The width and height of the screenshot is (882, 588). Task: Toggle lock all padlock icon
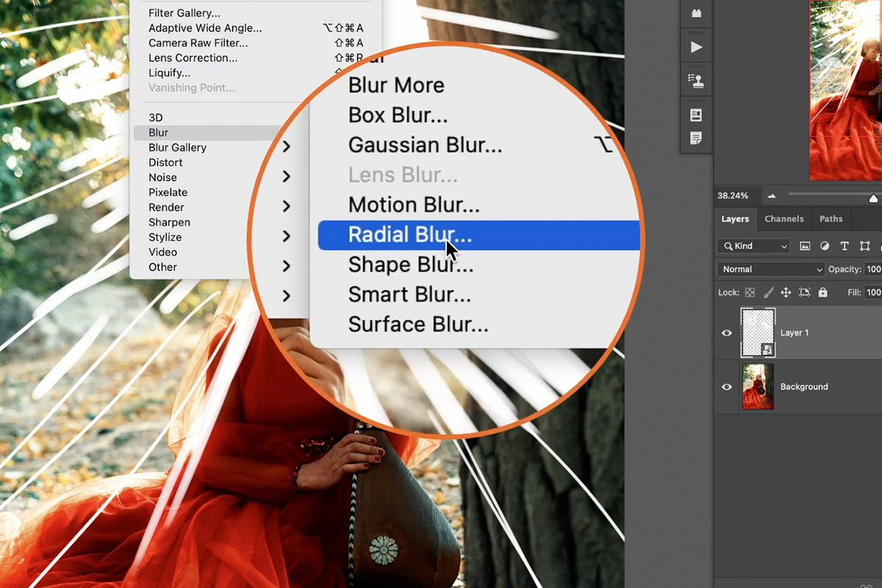tap(822, 293)
